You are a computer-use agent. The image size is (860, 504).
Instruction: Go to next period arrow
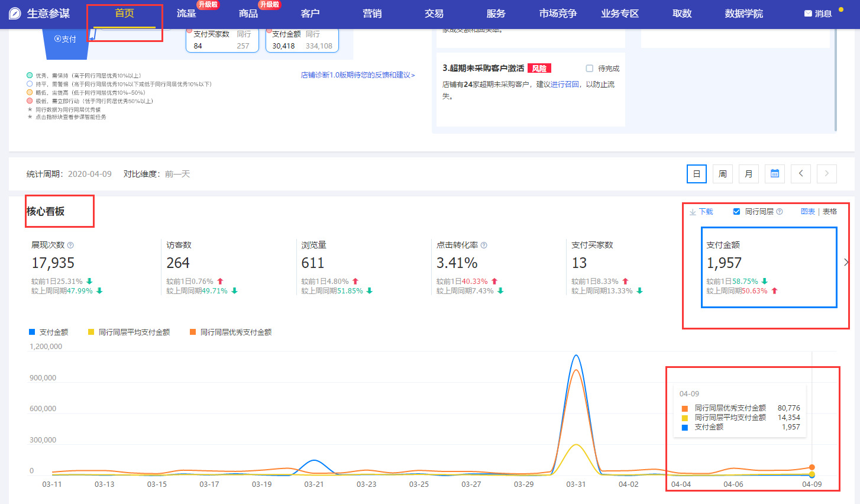(827, 174)
